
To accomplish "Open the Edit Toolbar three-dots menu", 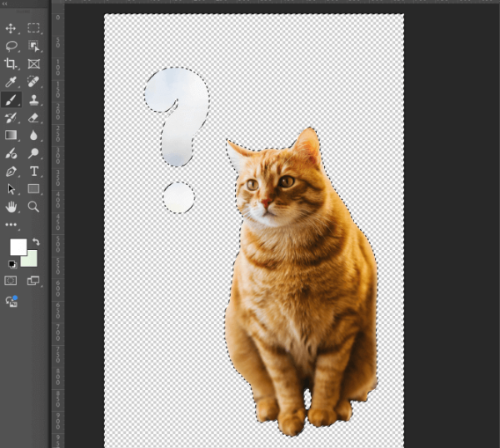I will pos(11,225).
